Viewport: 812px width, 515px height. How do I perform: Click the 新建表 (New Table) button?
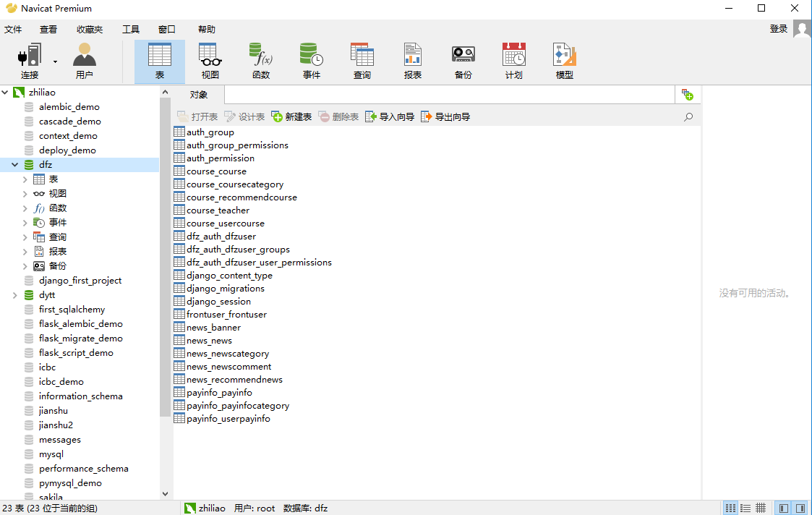[x=291, y=116]
